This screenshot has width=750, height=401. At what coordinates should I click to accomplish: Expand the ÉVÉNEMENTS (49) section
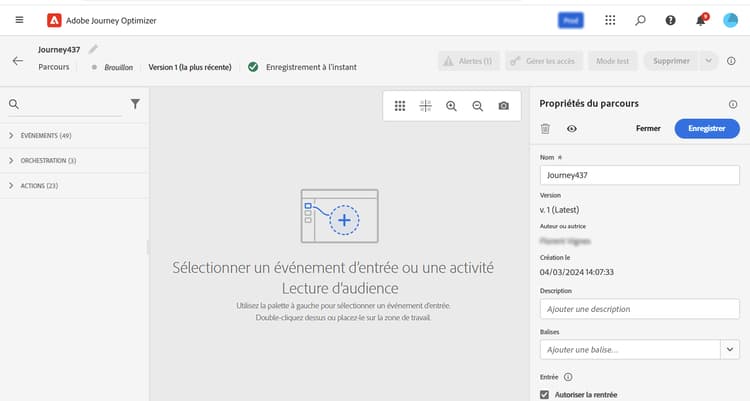coord(74,136)
